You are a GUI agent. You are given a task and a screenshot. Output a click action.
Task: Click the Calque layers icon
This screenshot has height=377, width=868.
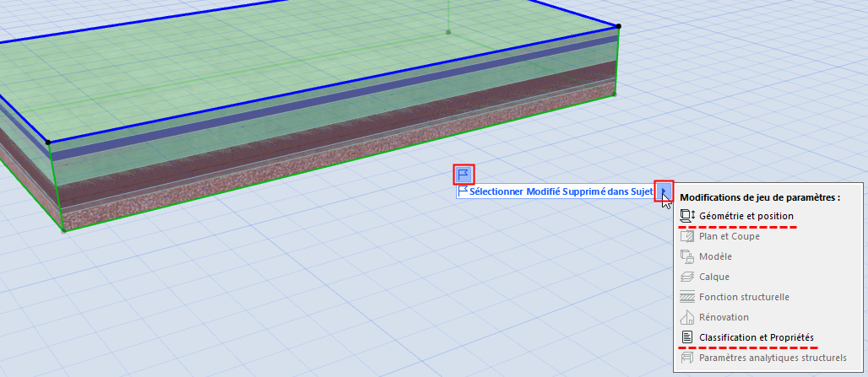[687, 277]
